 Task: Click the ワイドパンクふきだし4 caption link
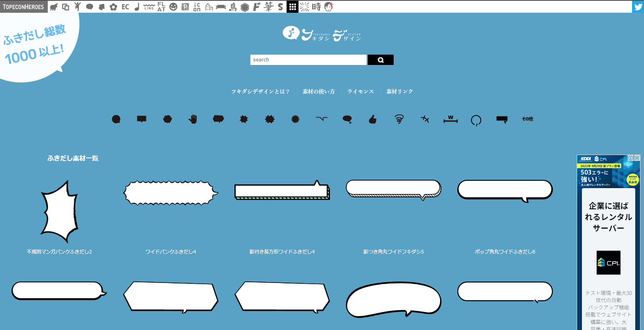click(x=171, y=252)
